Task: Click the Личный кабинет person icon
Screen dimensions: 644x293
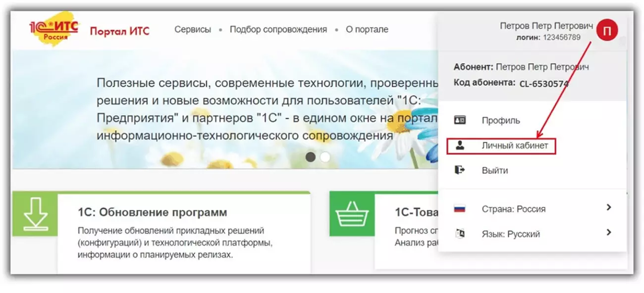Action: tap(460, 146)
